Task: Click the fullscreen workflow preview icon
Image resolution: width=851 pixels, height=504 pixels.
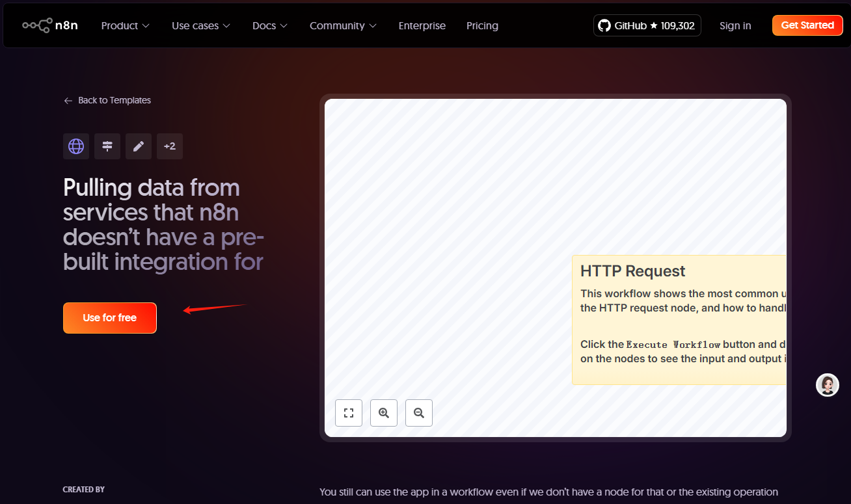Action: (349, 413)
